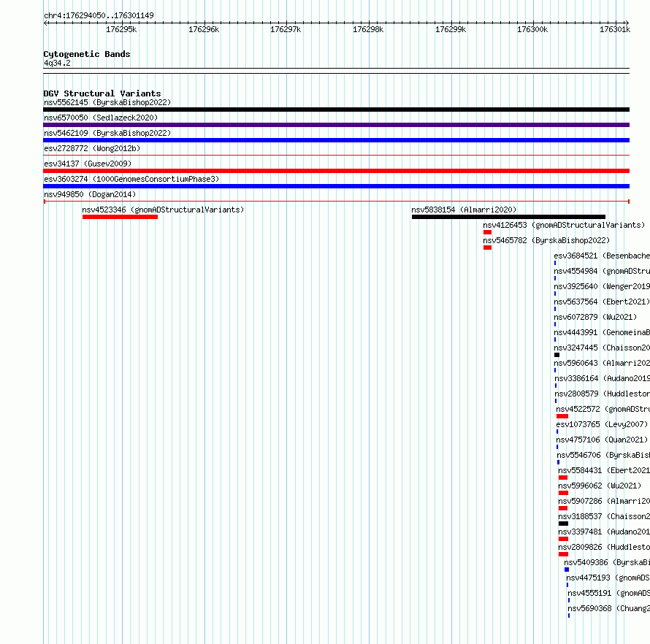Click the 176299k ruler position label
Screen dimensions: 650x644
click(451, 29)
